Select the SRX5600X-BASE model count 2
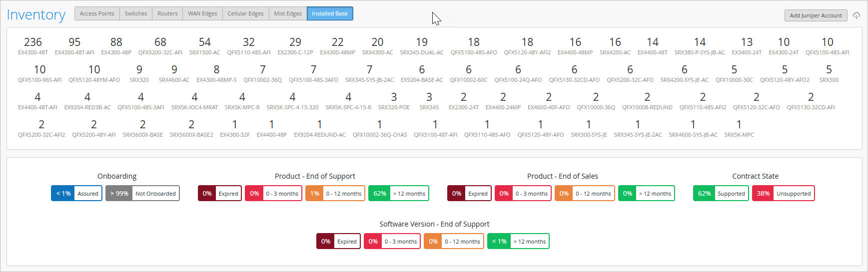 [143, 128]
